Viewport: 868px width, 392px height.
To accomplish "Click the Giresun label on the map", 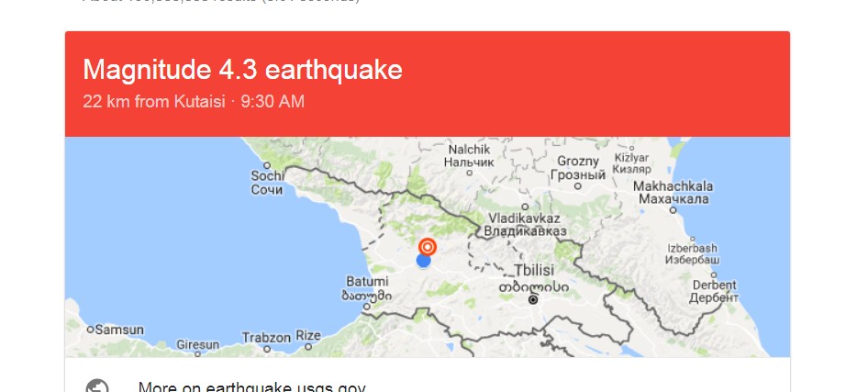I will point(198,346).
